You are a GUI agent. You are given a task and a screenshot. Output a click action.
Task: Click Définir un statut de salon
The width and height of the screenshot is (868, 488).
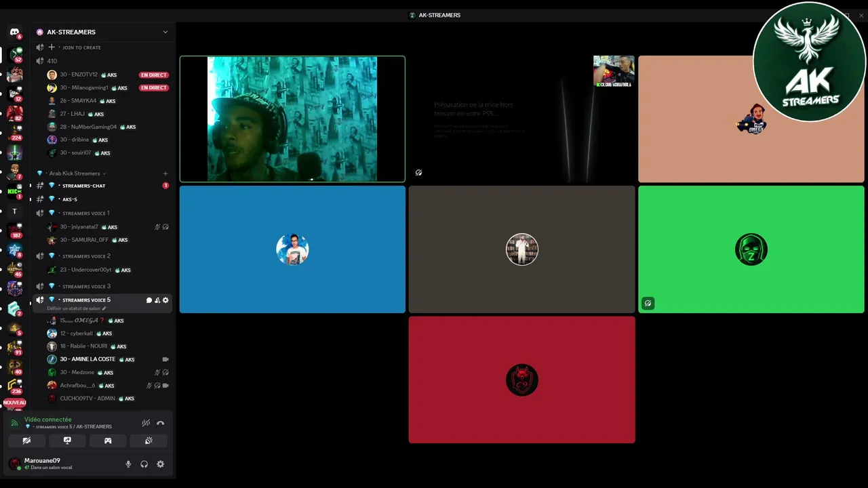pos(73,308)
